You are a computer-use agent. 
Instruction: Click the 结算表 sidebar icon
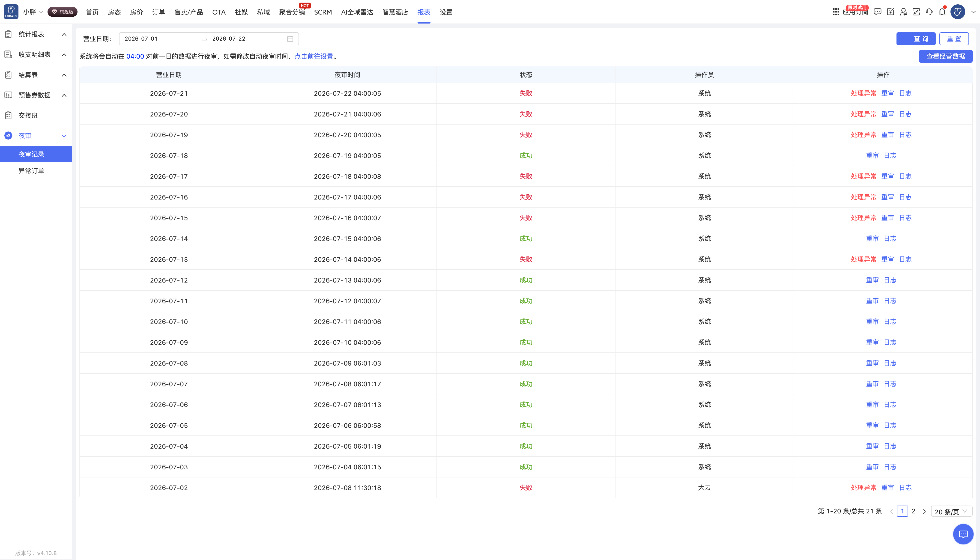click(9, 75)
